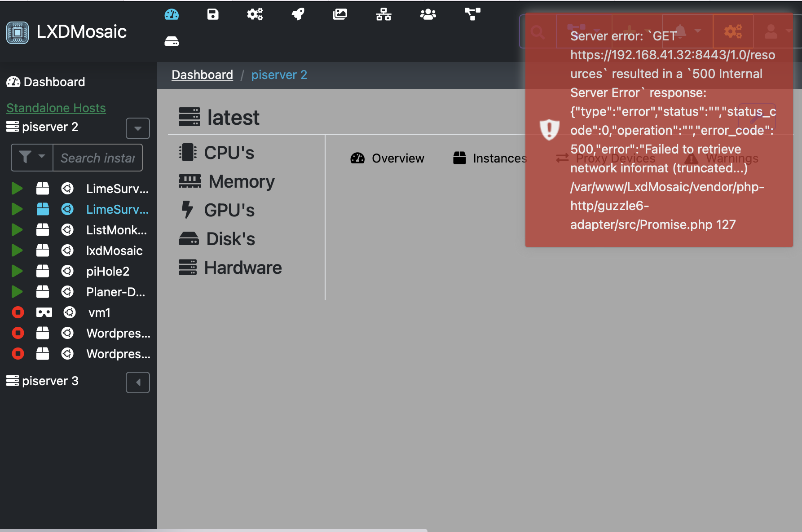The height and width of the screenshot is (532, 802).
Task: Stop indicator toggle for vm1 instance
Action: click(18, 312)
